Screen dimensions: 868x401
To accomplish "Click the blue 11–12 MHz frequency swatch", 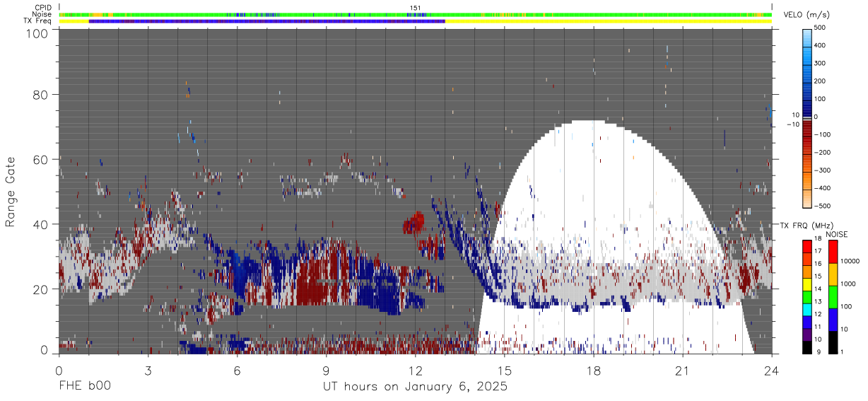I will (807, 322).
